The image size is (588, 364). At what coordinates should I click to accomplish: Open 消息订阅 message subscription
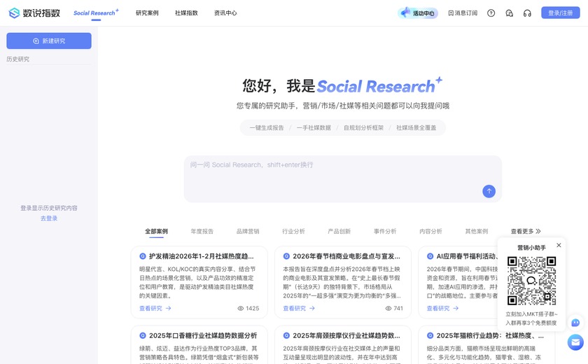coord(463,13)
